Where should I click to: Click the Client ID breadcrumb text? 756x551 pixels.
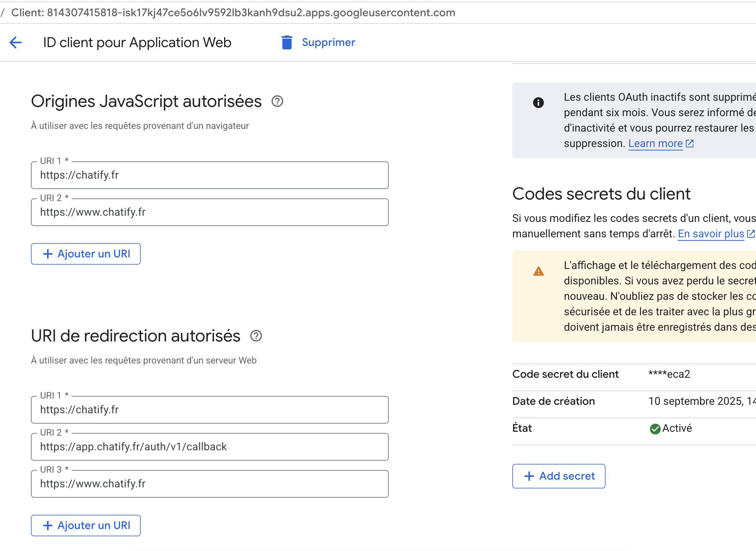[233, 13]
